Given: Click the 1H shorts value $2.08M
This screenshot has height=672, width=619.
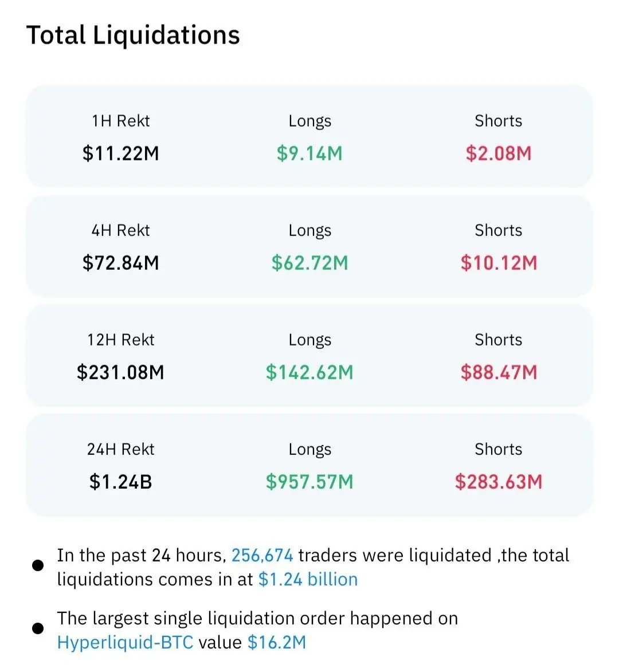Looking at the screenshot, I should (x=499, y=154).
